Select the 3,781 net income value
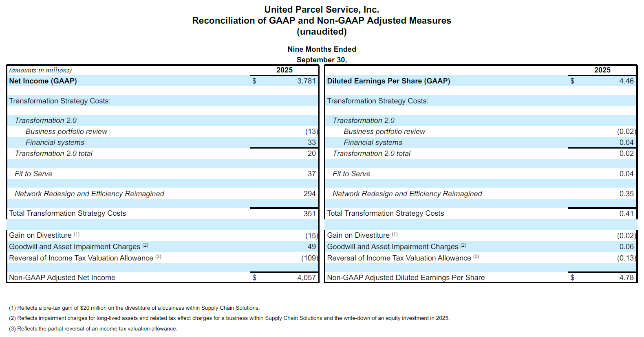The width and height of the screenshot is (644, 337). (x=306, y=81)
